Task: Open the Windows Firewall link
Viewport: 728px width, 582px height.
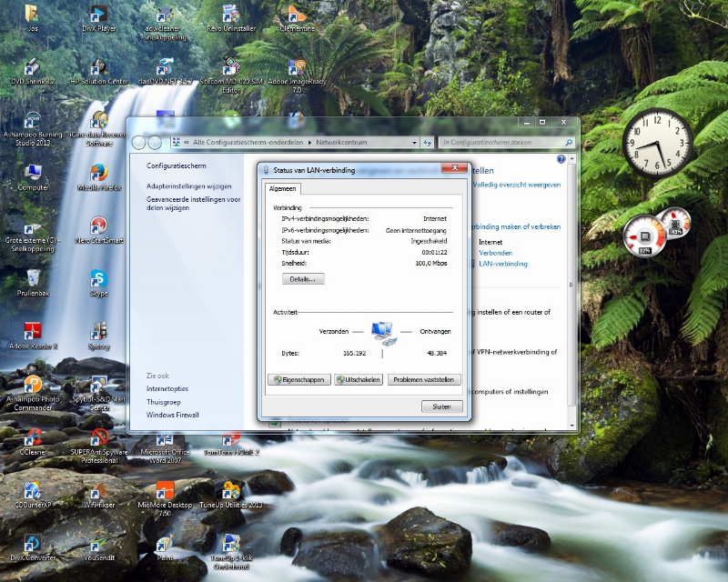Action: click(172, 415)
